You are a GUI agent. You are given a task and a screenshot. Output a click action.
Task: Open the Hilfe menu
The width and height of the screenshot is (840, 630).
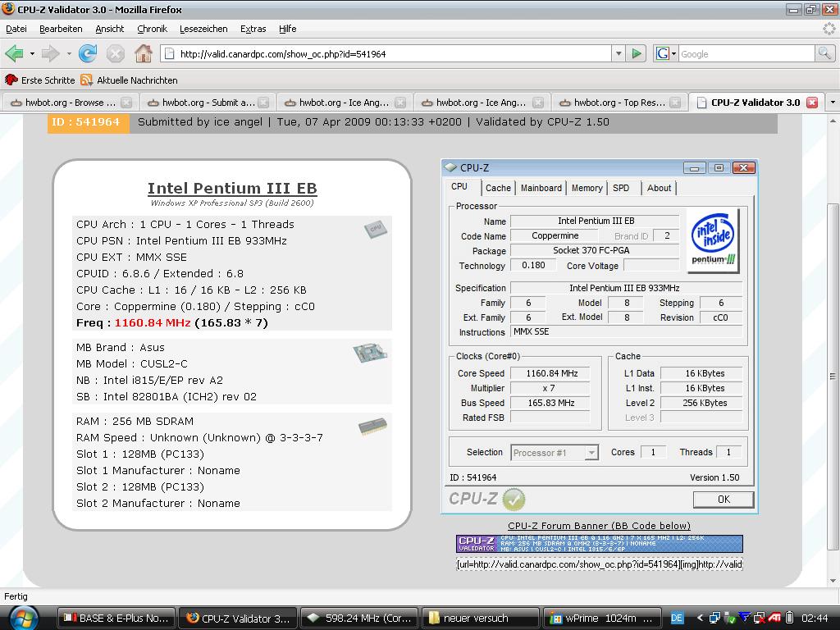[288, 29]
